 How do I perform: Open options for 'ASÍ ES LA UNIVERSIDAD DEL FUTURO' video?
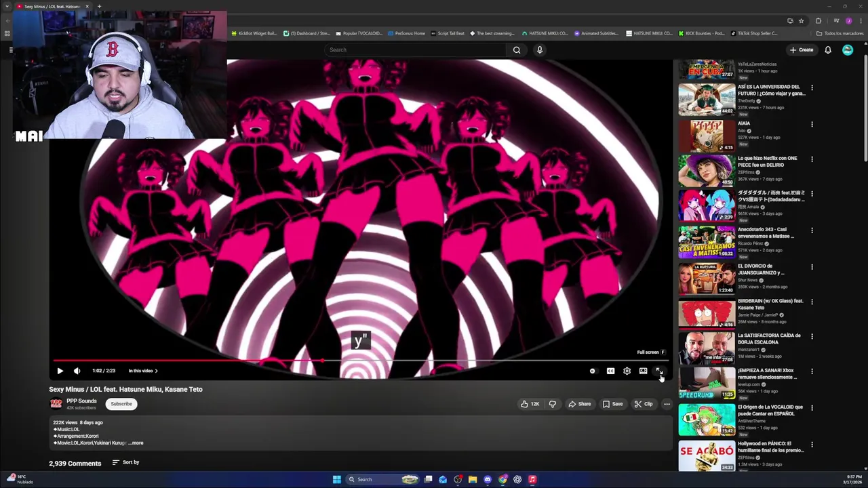click(812, 87)
